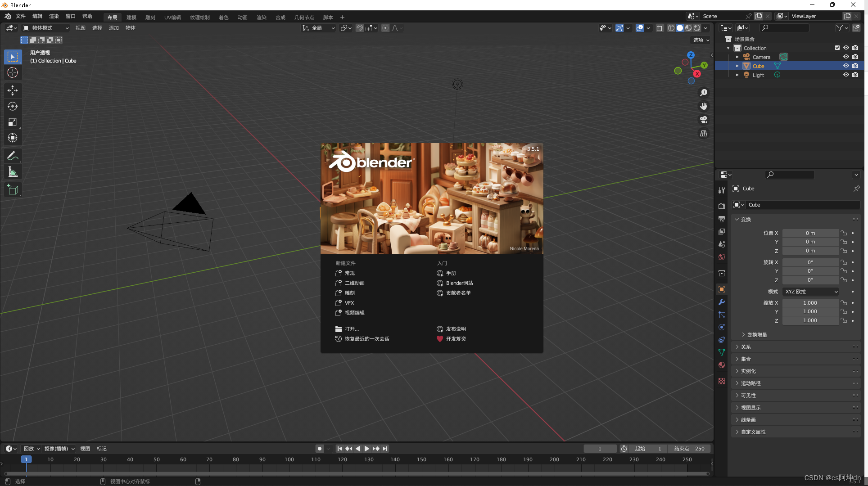Switch to the Modeling workspace tab
868x486 pixels.
point(131,18)
